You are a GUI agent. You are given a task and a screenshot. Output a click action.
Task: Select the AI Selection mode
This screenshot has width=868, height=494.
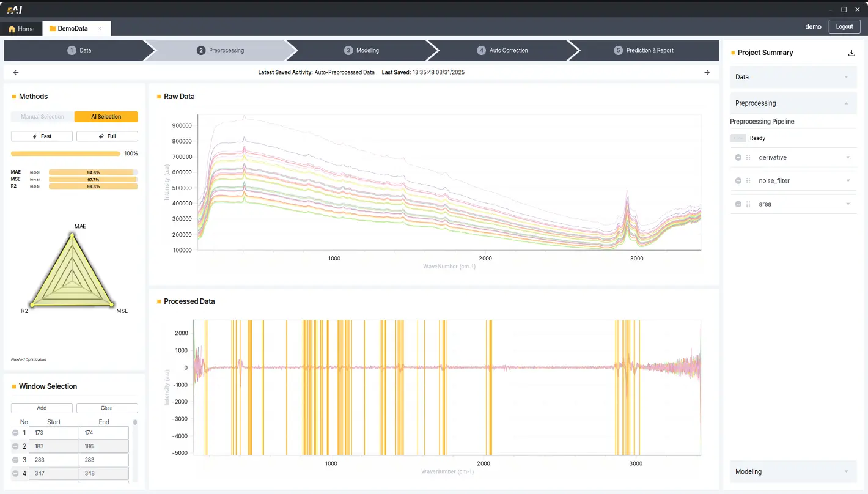click(106, 116)
